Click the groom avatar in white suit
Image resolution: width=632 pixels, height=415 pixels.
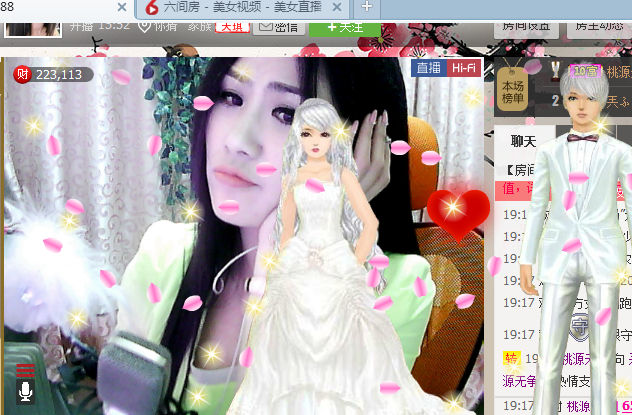pos(578,242)
